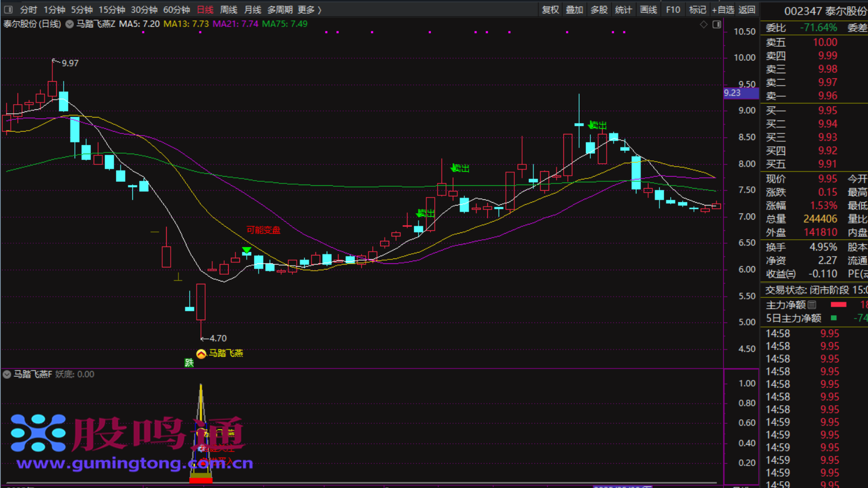Add stock via the +自选 button
Screen dimensions: 868x488
pyautogui.click(x=723, y=10)
